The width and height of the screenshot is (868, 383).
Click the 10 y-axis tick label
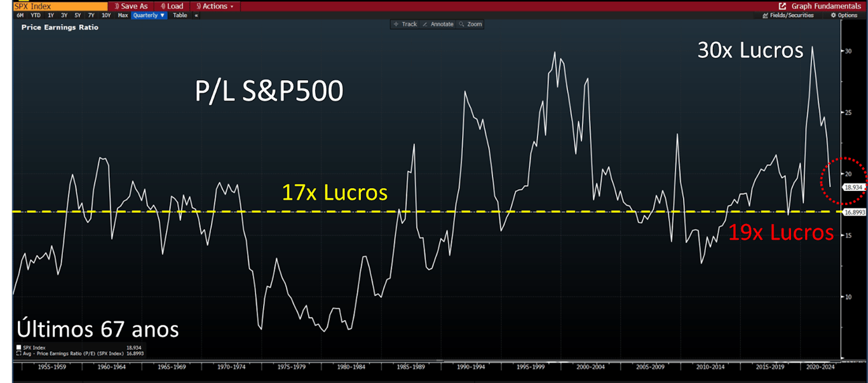(x=848, y=297)
